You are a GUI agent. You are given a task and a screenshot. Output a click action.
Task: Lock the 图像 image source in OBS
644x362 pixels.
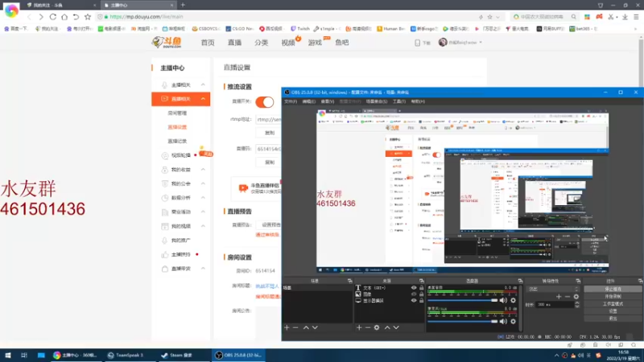coord(421,294)
